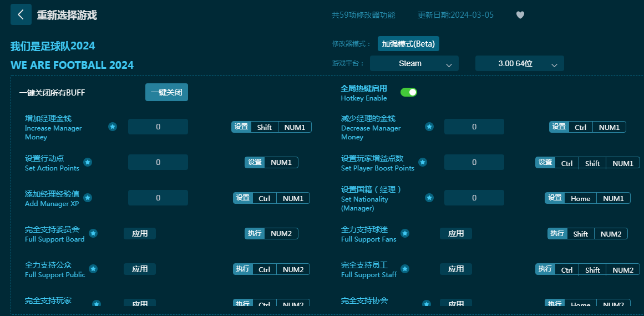644x316 pixels.
Task: Click the 加强模式(Beta) mode button
Action: (x=408, y=44)
